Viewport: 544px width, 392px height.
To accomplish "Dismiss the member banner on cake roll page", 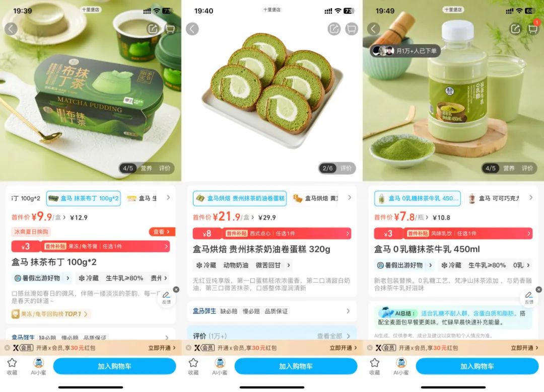I will click(188, 348).
